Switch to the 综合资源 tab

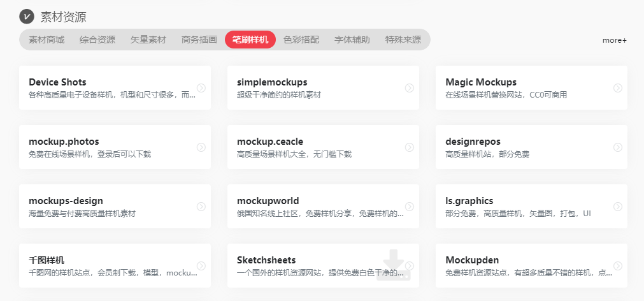(x=97, y=40)
